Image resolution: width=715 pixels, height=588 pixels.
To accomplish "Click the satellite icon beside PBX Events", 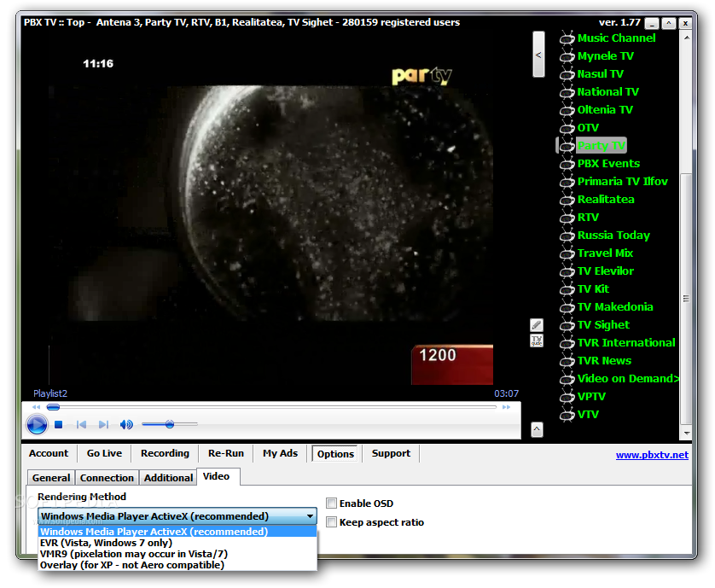I will coord(567,163).
